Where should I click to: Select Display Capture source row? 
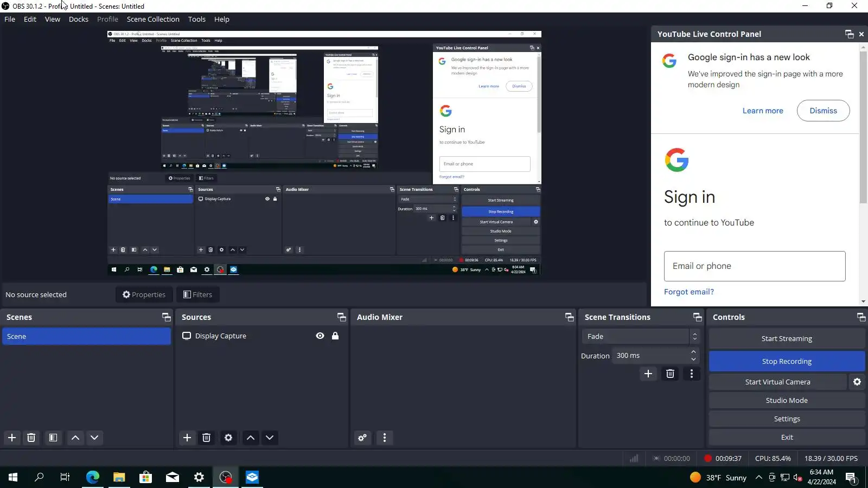261,336
